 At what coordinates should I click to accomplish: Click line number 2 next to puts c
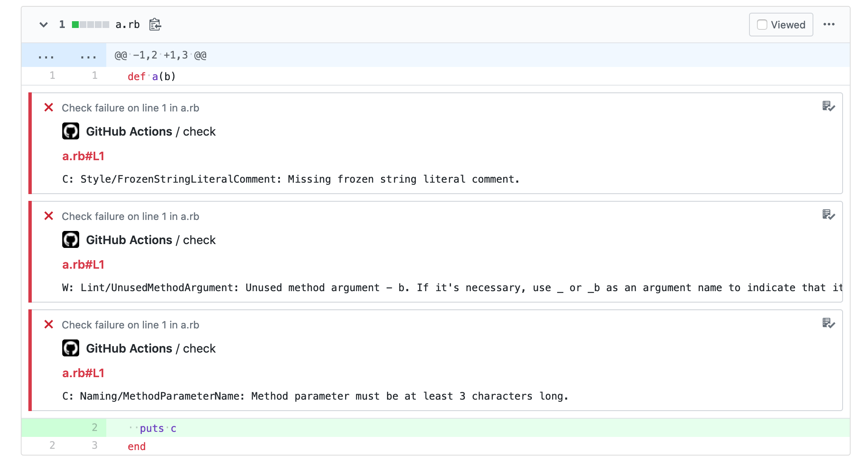[94, 428]
